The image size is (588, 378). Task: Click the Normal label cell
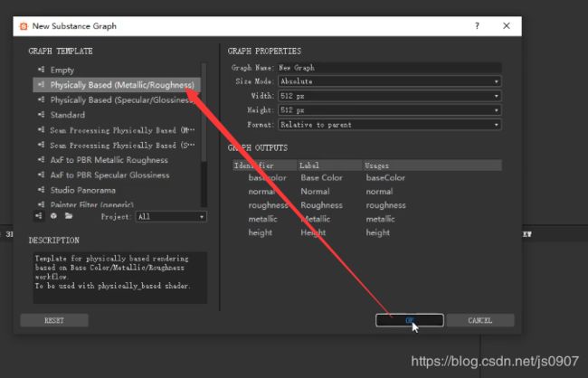coord(315,192)
